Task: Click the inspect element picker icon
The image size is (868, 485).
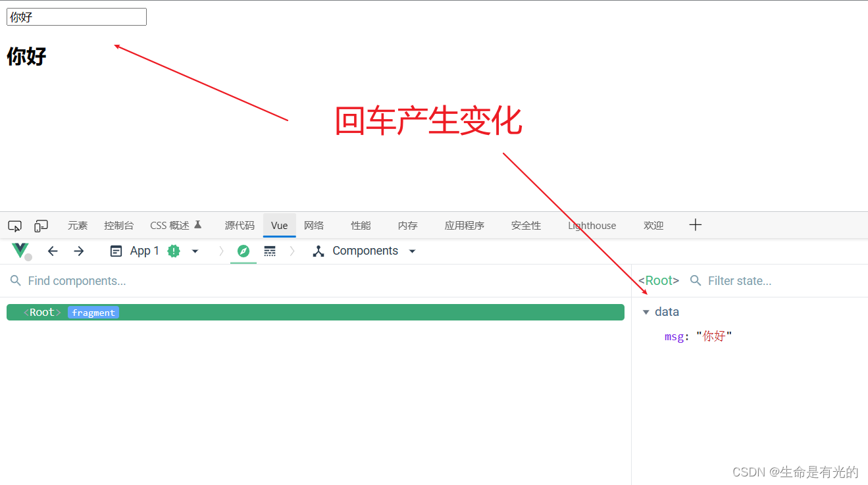Action: pos(14,226)
